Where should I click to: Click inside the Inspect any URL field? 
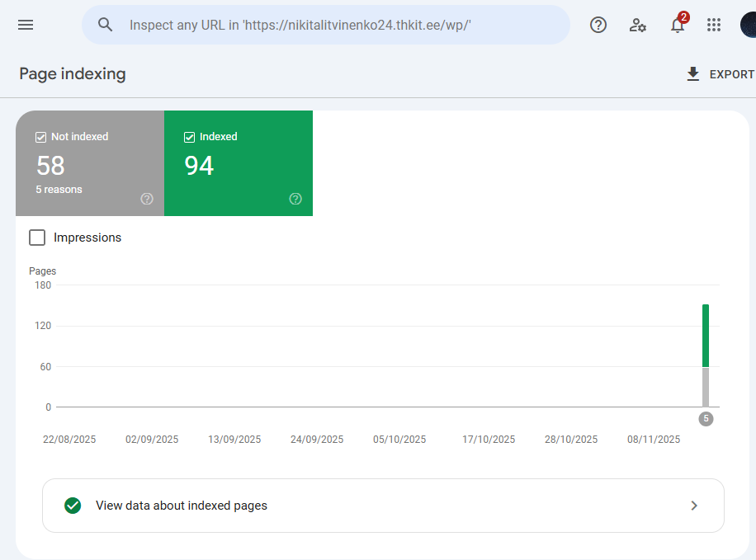[330, 25]
